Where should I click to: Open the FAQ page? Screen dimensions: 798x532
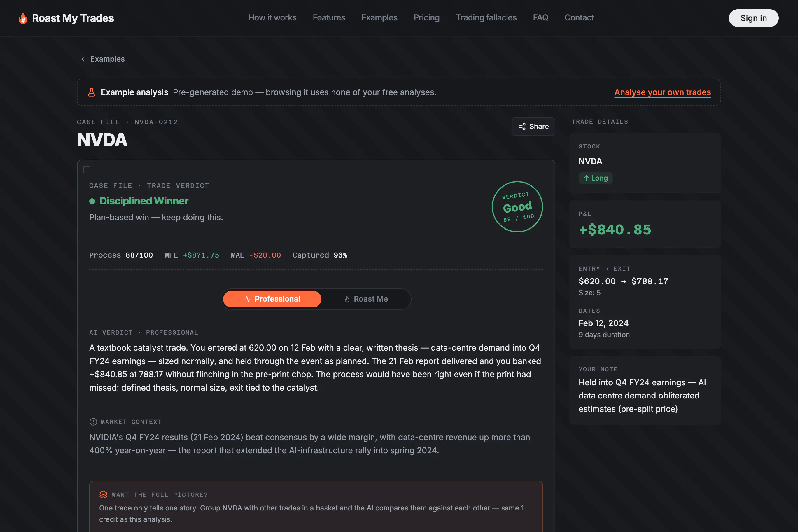[x=540, y=17]
